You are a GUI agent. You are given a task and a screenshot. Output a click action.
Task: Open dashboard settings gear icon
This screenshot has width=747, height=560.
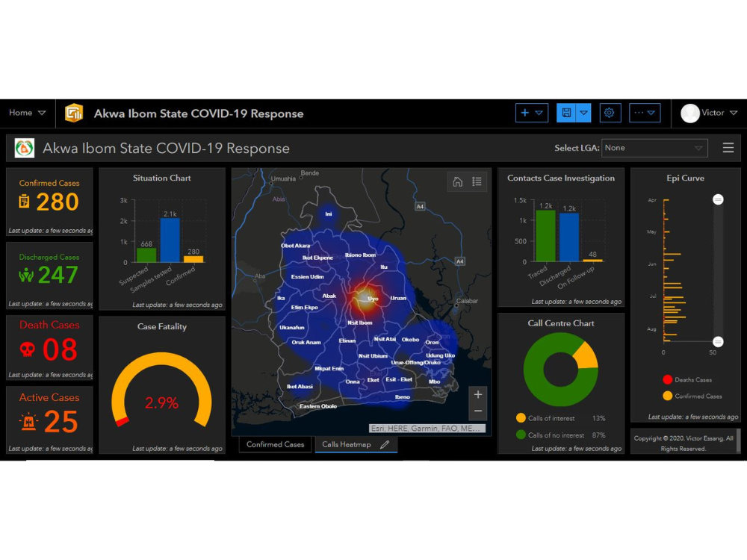(x=609, y=113)
